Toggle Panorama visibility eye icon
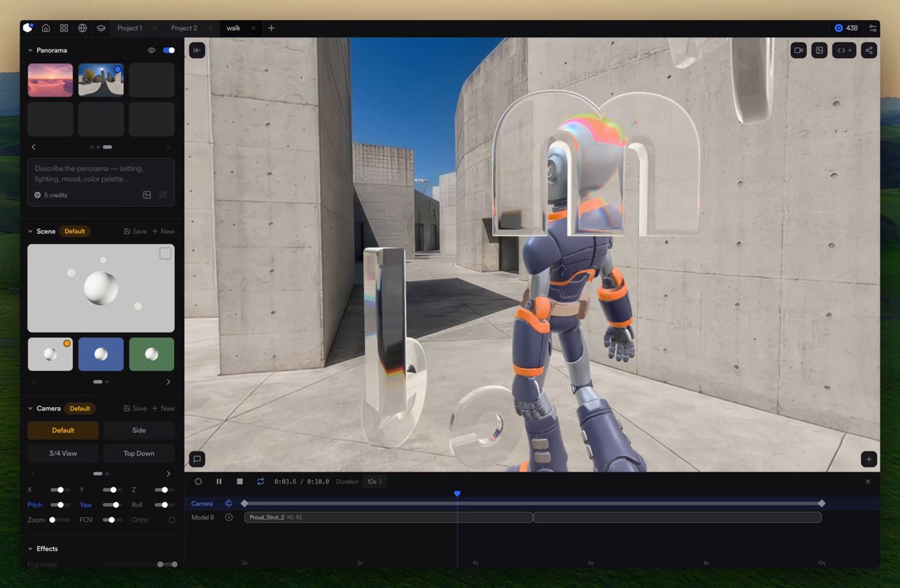The image size is (900, 588). pyautogui.click(x=151, y=50)
